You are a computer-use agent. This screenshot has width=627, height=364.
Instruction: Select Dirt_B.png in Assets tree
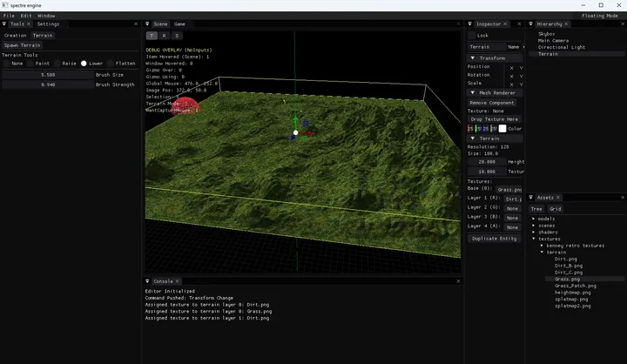[x=568, y=266]
